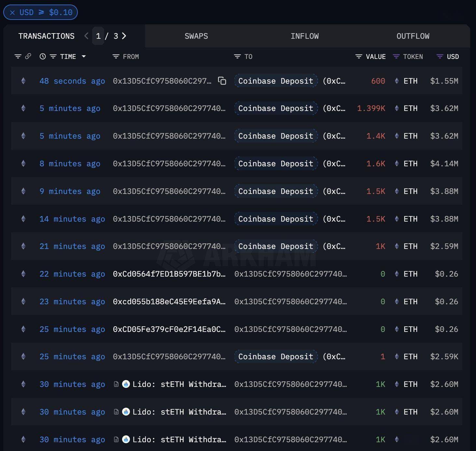Click Ethereum chain icon in 48 seconds row
Screen dimensions: 476x451
tap(23, 81)
